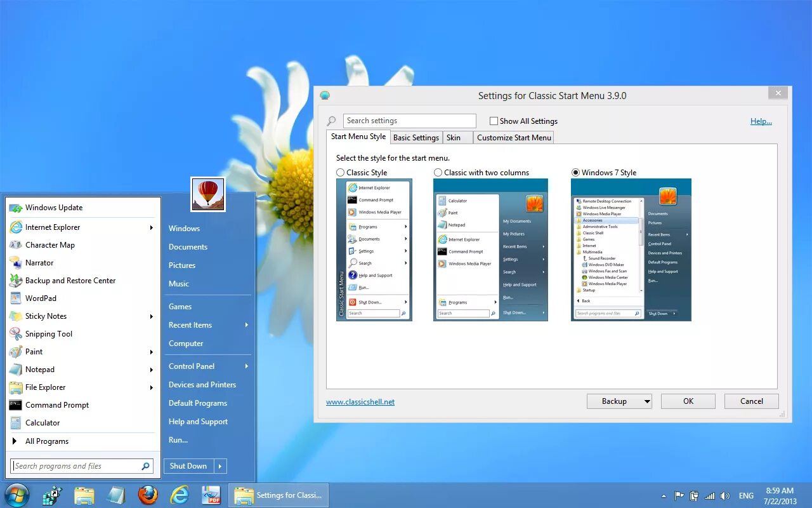Select the Classic Style radio button

point(341,172)
